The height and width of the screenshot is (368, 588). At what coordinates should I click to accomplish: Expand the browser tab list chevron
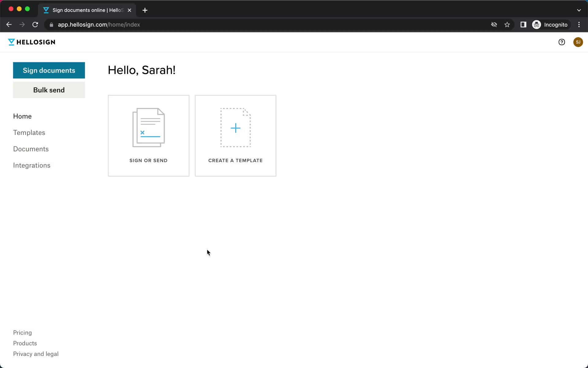click(x=579, y=10)
